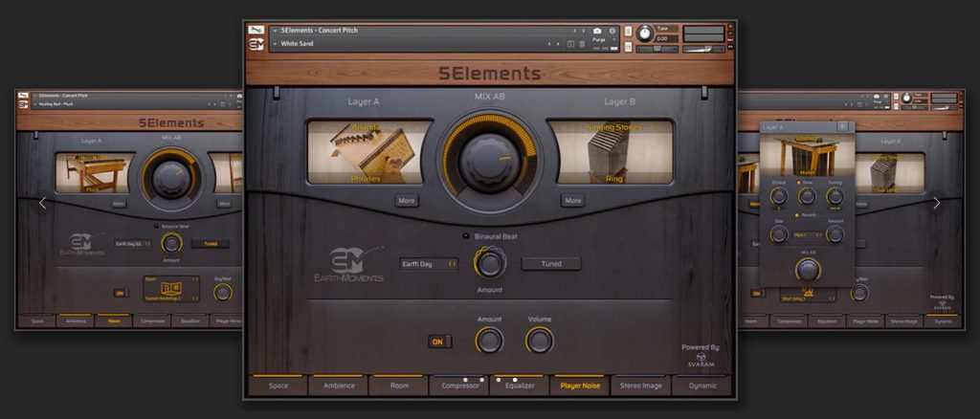Open the Purge dropdown menu
The height and width of the screenshot is (419, 980).
pyautogui.click(x=604, y=40)
